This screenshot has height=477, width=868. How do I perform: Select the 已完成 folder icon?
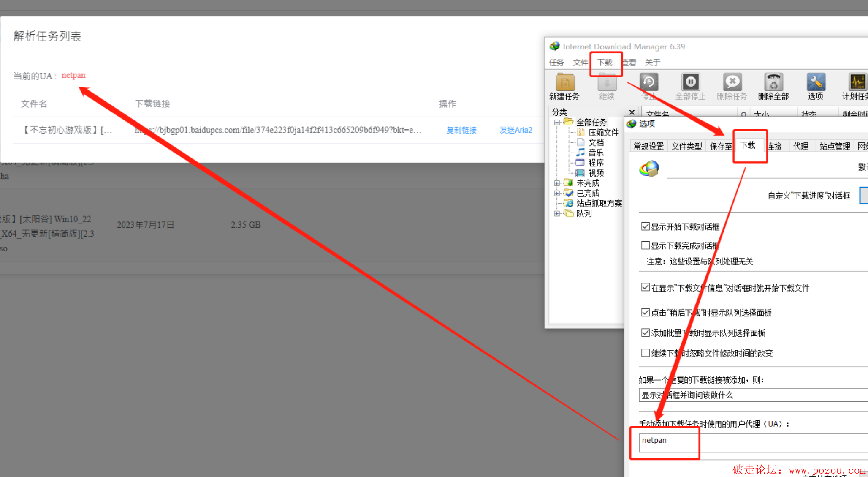(x=569, y=193)
